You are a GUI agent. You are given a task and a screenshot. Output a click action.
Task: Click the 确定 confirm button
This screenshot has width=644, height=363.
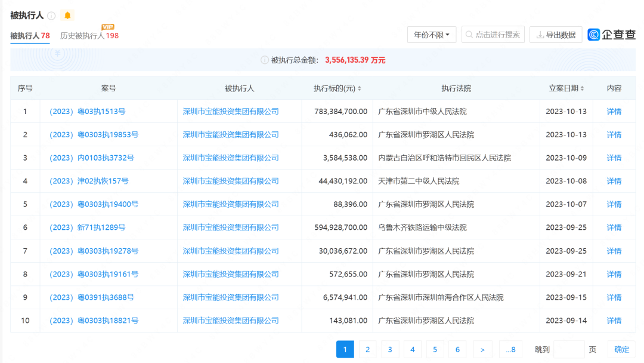tap(621, 349)
